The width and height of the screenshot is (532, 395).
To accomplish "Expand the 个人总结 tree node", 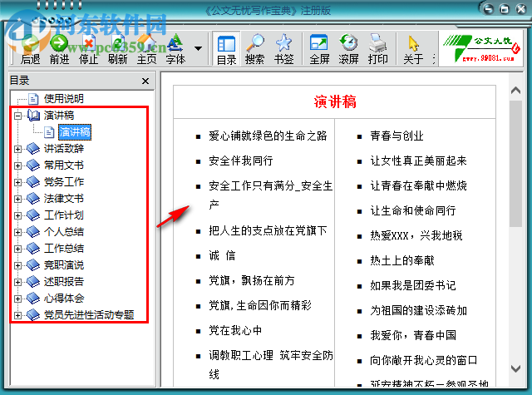I will (17, 232).
